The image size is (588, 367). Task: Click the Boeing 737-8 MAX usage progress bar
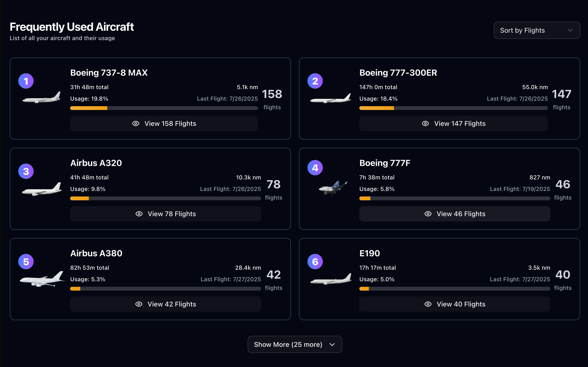click(x=164, y=108)
